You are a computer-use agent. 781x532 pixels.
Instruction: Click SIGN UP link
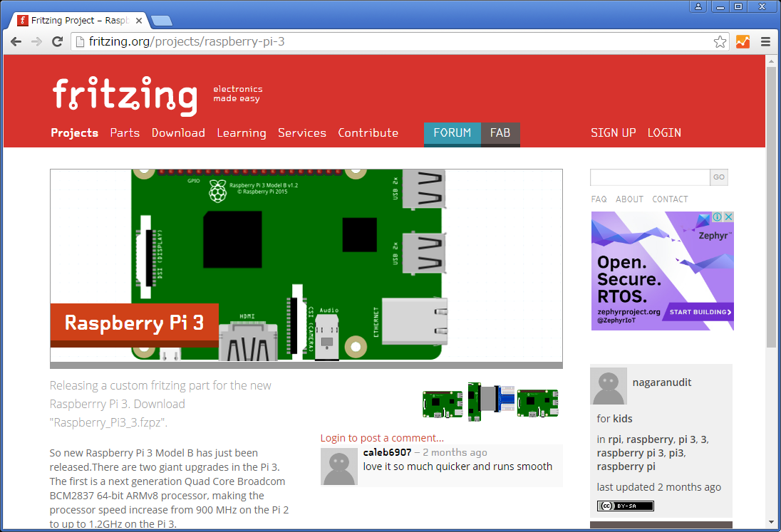(x=613, y=133)
